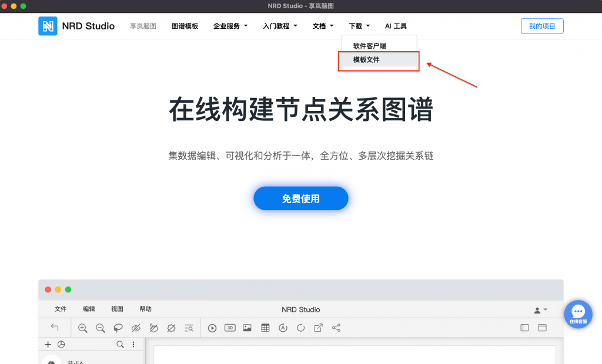Click the zoom out magnifier icon
Screen dimensions: 602x364
(101, 328)
